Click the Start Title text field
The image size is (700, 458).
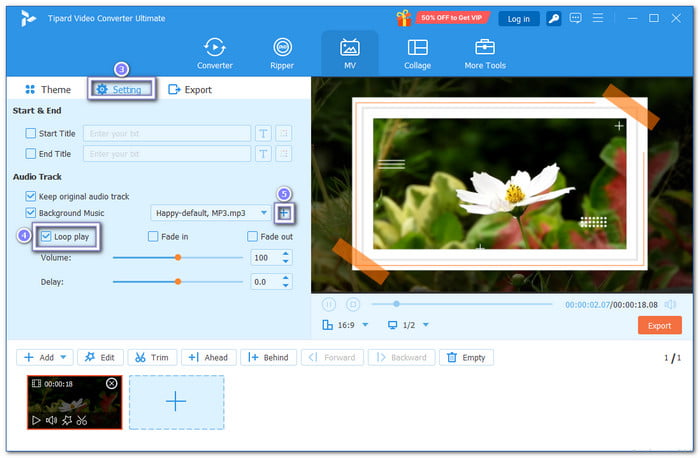(167, 133)
